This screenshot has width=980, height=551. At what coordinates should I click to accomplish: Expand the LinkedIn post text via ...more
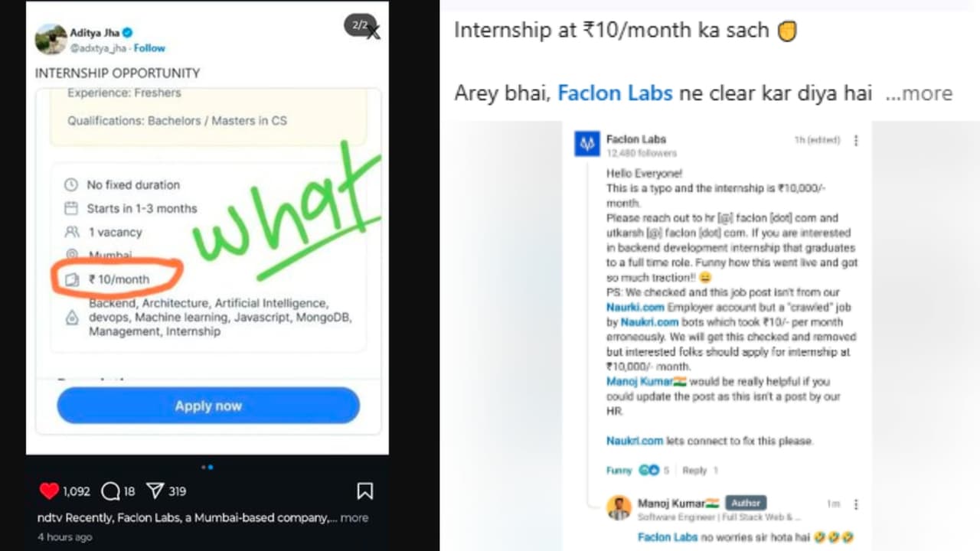coord(919,93)
